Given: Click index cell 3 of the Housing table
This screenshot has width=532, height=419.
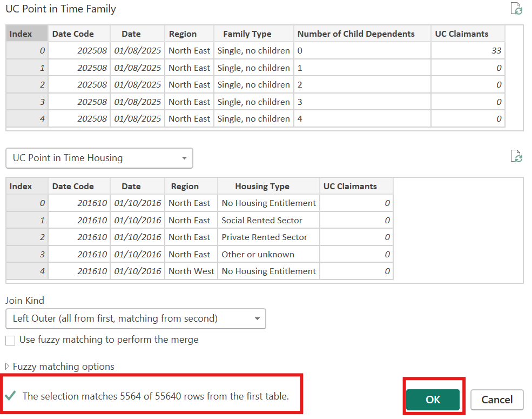Looking at the screenshot, I should (x=27, y=254).
